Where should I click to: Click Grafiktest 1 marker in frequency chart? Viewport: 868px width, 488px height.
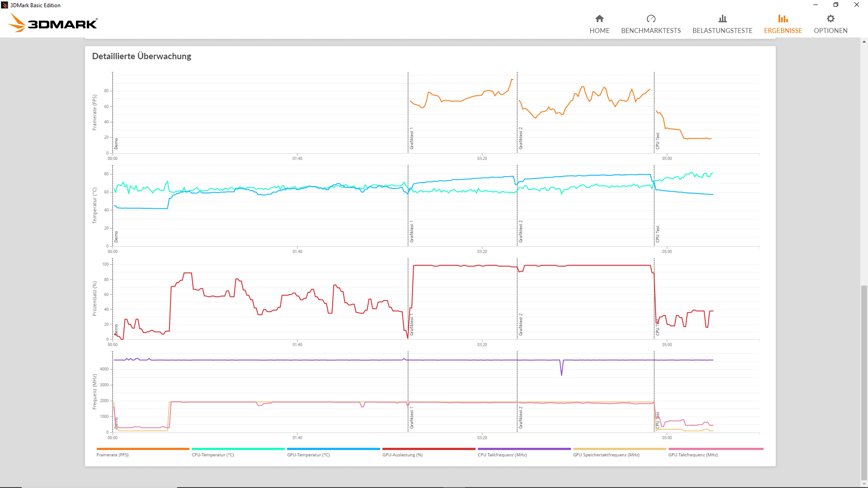point(412,418)
